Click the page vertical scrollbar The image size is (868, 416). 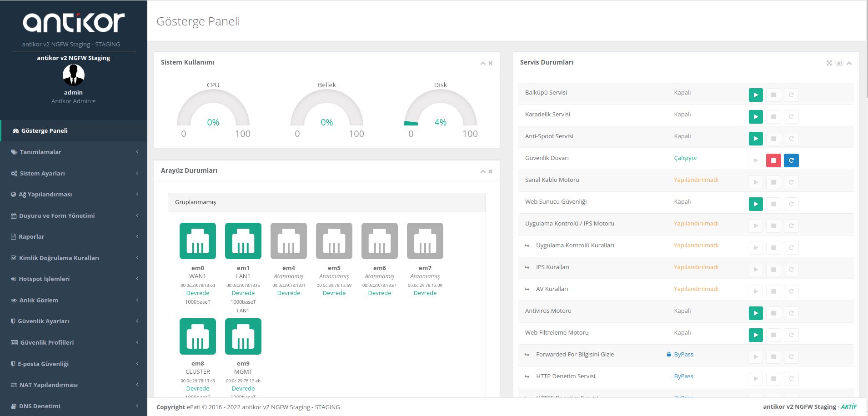click(x=867, y=49)
